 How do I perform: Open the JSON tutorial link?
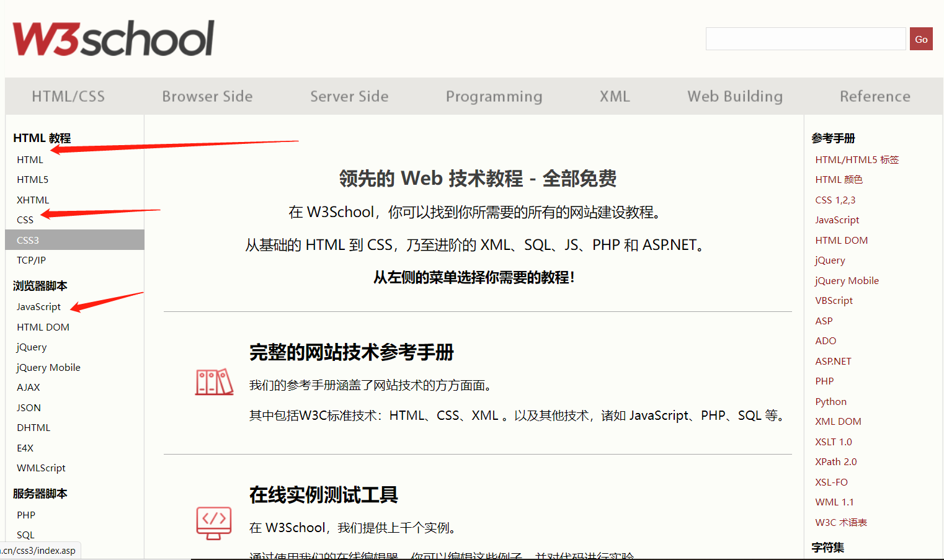coord(29,407)
